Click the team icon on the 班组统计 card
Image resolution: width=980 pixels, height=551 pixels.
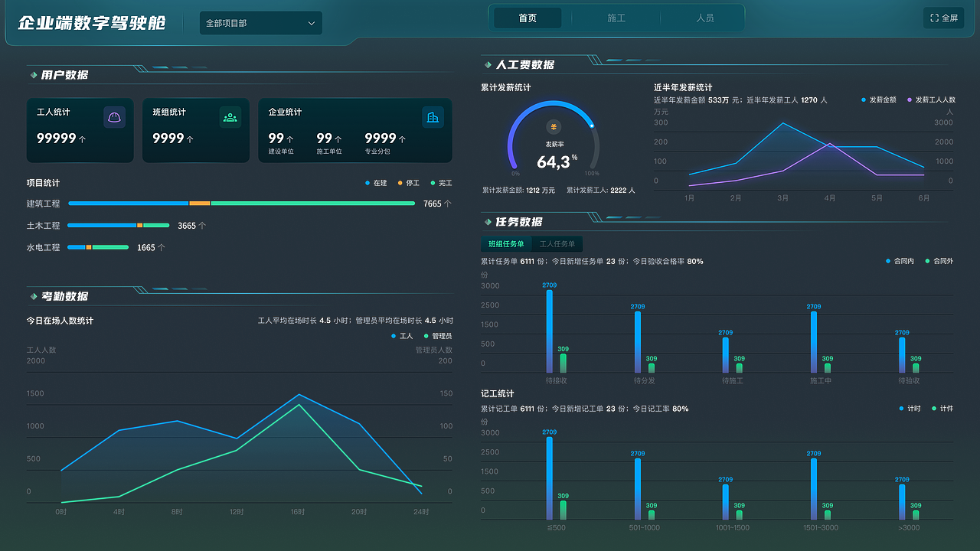(230, 116)
